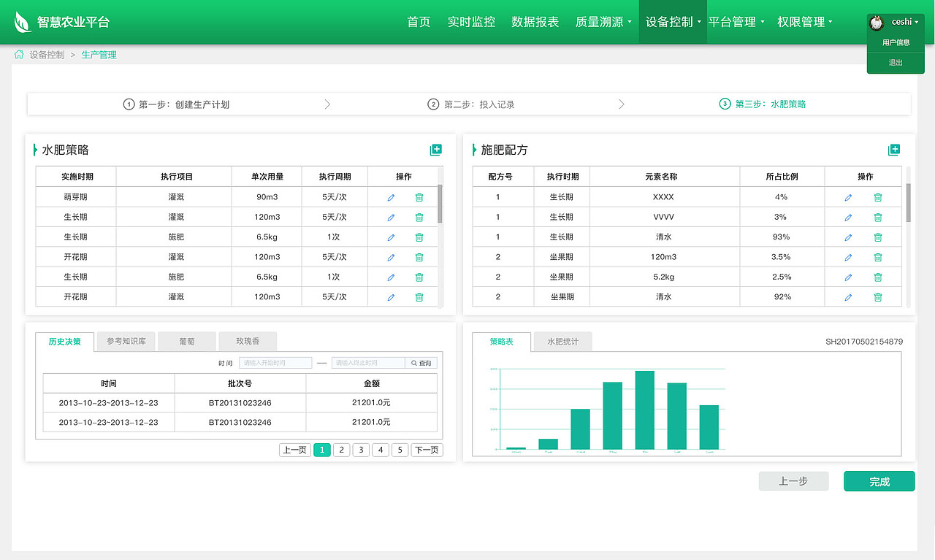The width and height of the screenshot is (935, 560).
Task: Switch to the 葡萄 tab
Action: click(187, 342)
